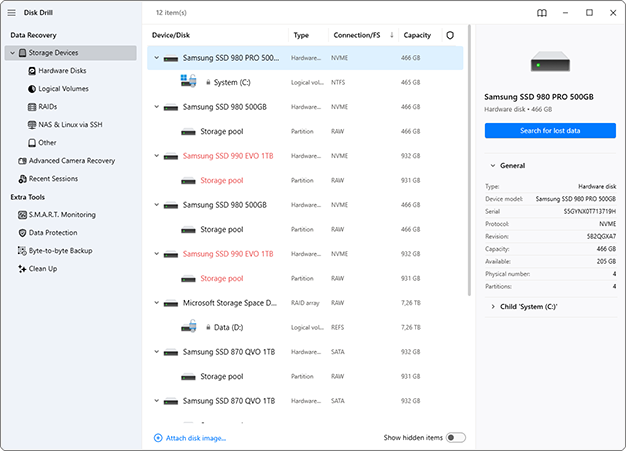Open the help book icon

pos(542,13)
